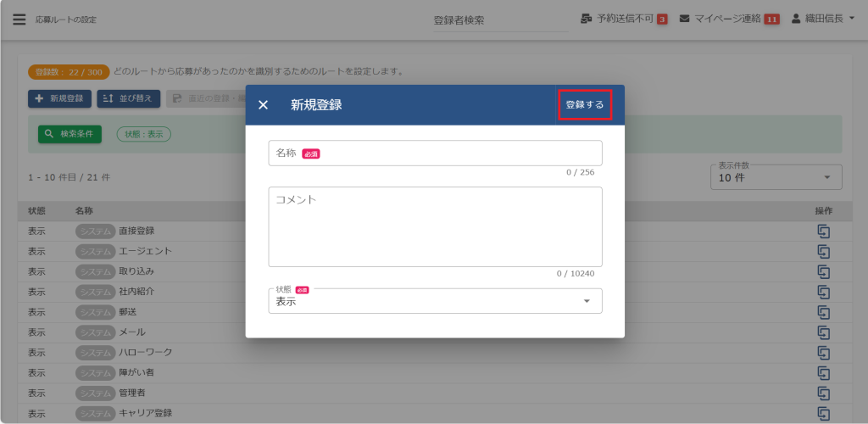
Task: Open マイページ連絡 mail notifications
Action: coord(727,19)
